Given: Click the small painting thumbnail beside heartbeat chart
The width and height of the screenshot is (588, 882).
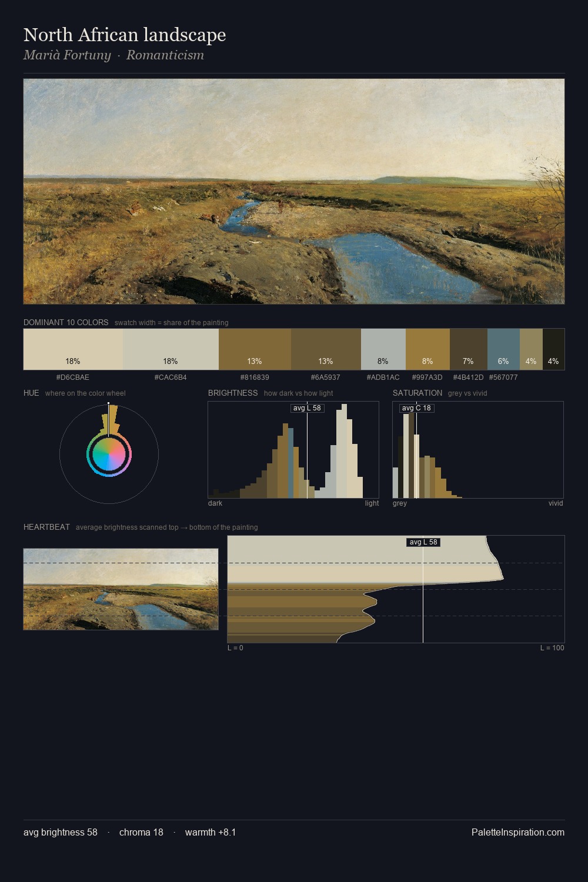Looking at the screenshot, I should tap(121, 589).
